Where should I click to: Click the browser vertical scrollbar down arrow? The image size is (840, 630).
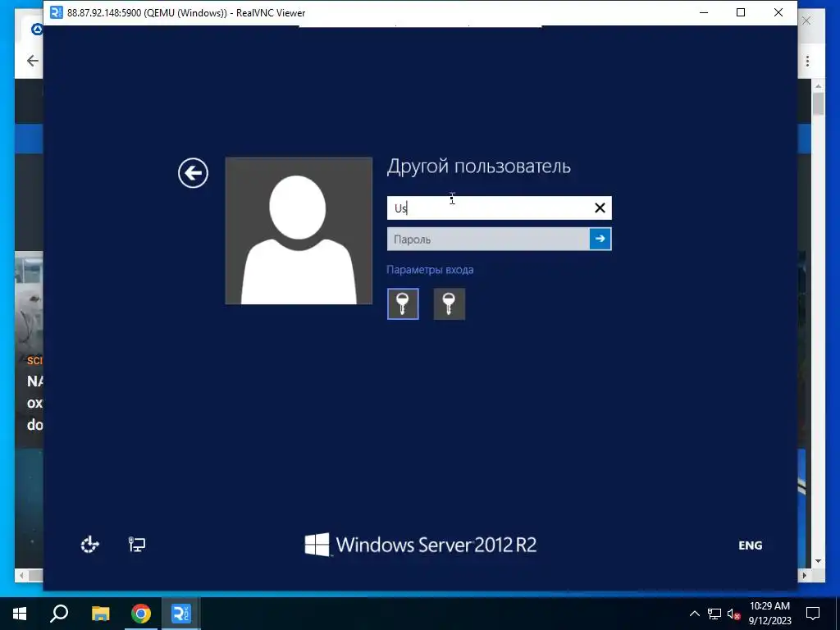[818, 561]
